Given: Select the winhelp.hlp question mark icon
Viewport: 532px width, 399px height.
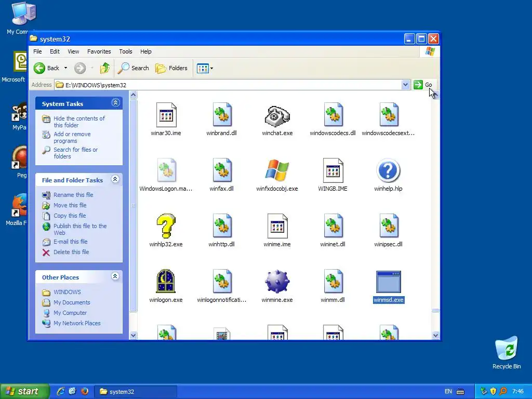Looking at the screenshot, I should tap(389, 170).
